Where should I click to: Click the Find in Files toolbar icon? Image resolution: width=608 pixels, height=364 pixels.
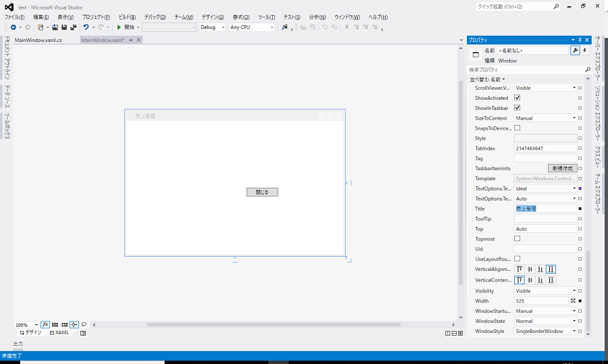pos(284,27)
